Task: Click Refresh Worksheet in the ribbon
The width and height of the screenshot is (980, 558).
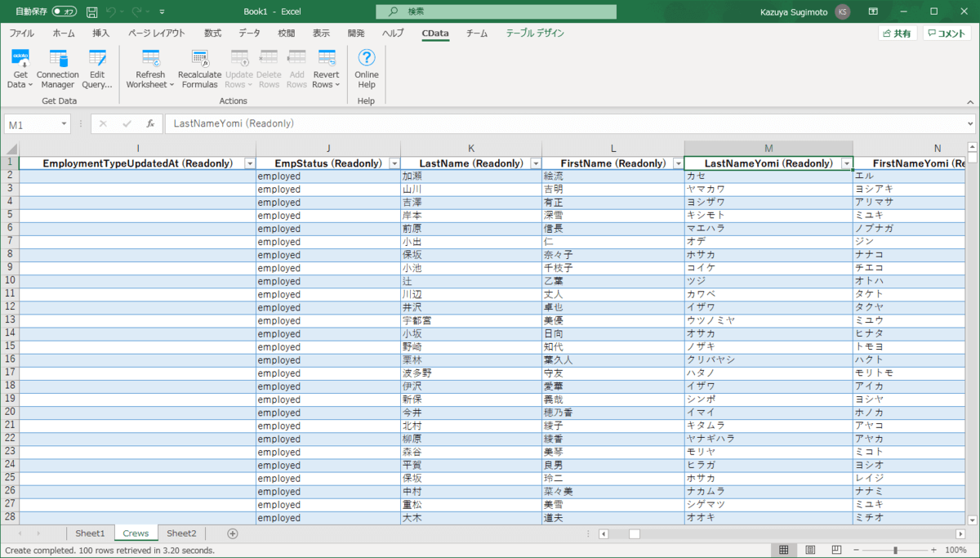Action: point(150,67)
